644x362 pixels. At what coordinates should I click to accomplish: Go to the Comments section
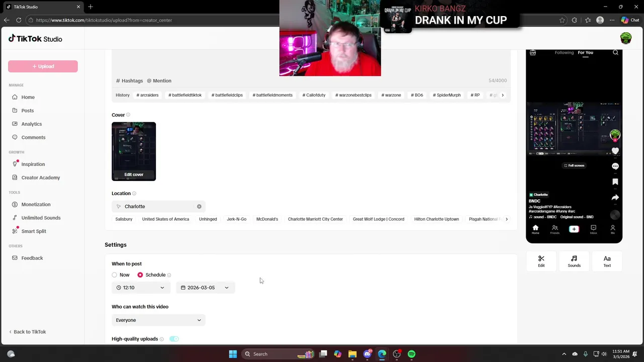[33, 137]
